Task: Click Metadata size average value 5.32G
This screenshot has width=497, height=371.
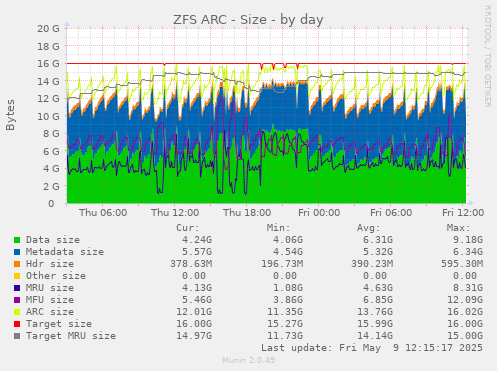Action: click(378, 252)
